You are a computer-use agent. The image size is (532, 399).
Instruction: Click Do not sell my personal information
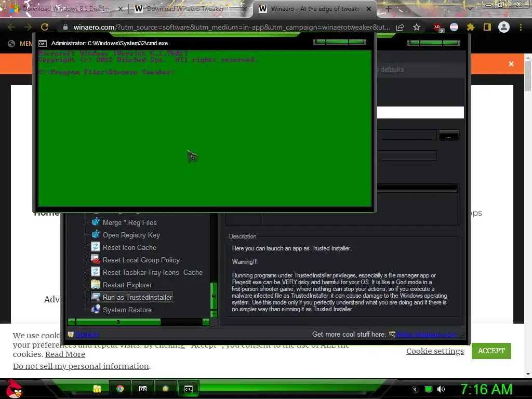pos(81,366)
